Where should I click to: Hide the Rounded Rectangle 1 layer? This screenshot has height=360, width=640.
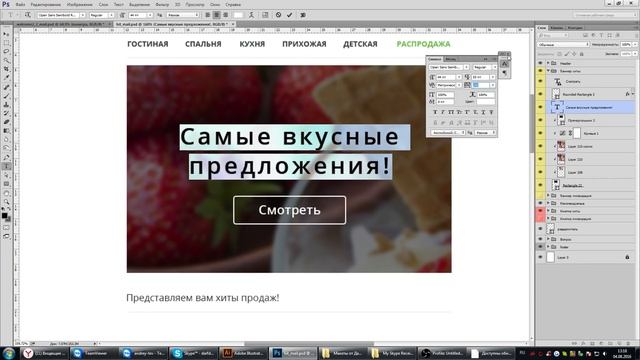tap(540, 94)
